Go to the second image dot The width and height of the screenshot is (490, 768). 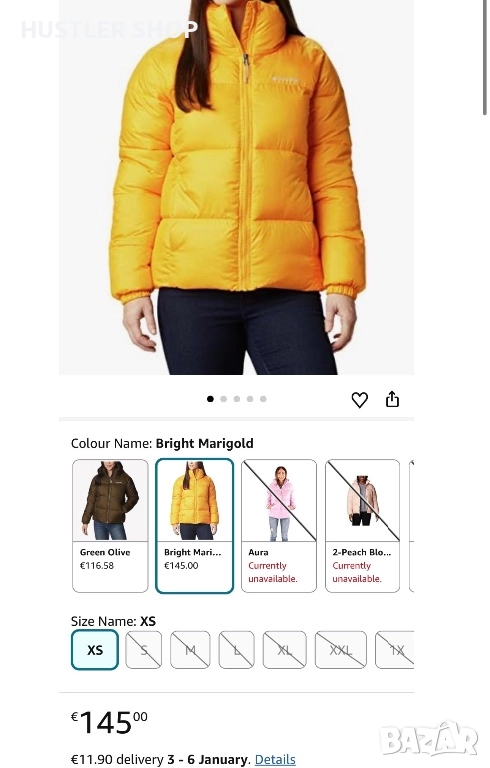tap(223, 399)
